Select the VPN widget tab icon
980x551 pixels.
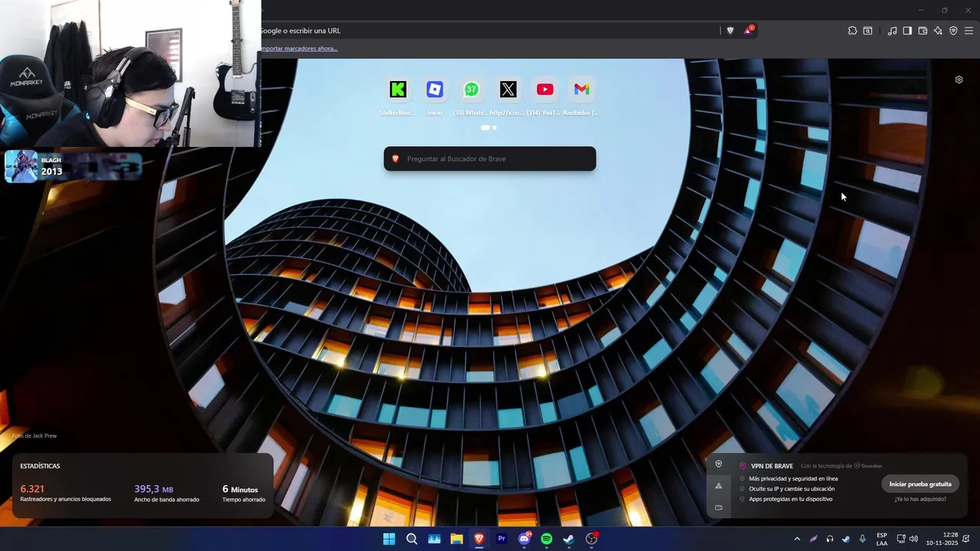point(718,464)
